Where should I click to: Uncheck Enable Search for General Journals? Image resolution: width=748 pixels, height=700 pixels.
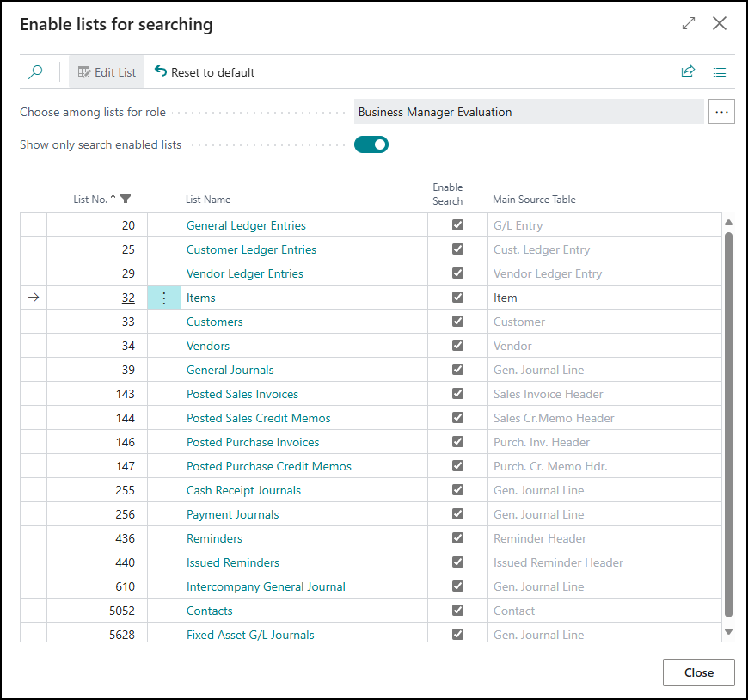[457, 369]
